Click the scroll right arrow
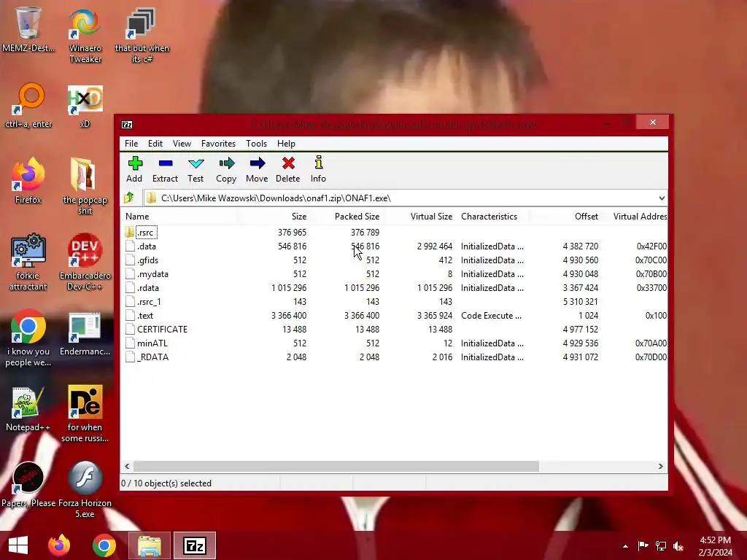 tap(660, 466)
